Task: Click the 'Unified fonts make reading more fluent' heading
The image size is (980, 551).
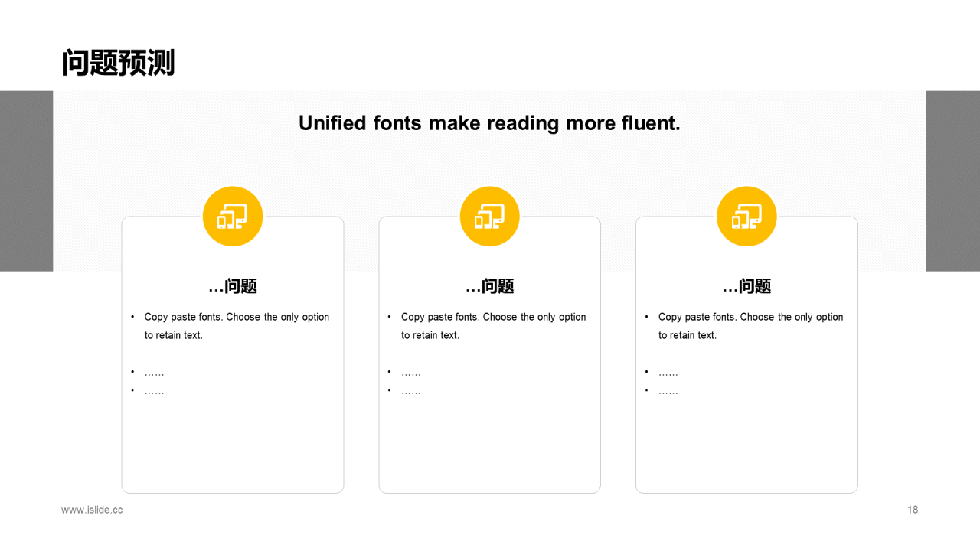Action: pos(489,123)
